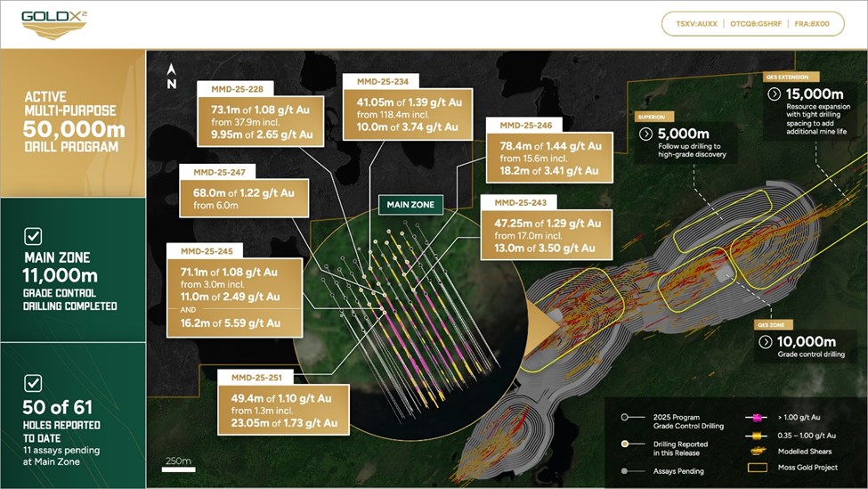
Task: Click the Superior chevron circle icon
Action: [646, 134]
